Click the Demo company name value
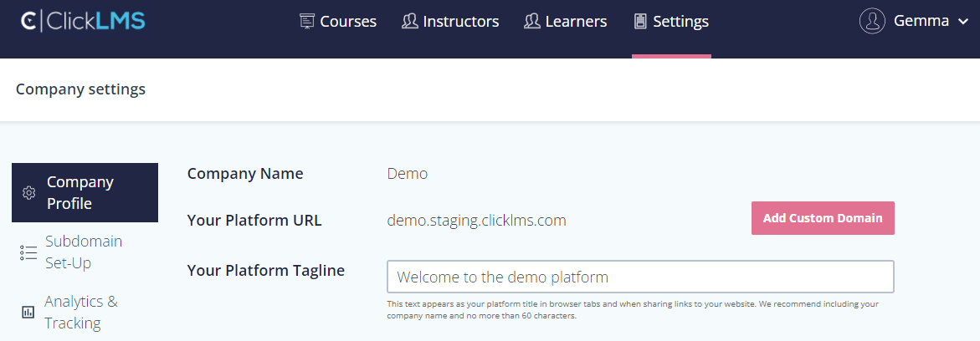The width and height of the screenshot is (980, 341). click(408, 174)
